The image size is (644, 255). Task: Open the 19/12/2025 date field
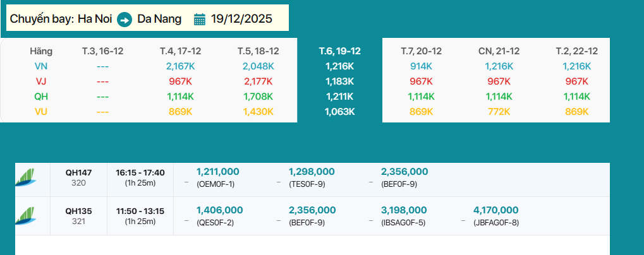241,19
